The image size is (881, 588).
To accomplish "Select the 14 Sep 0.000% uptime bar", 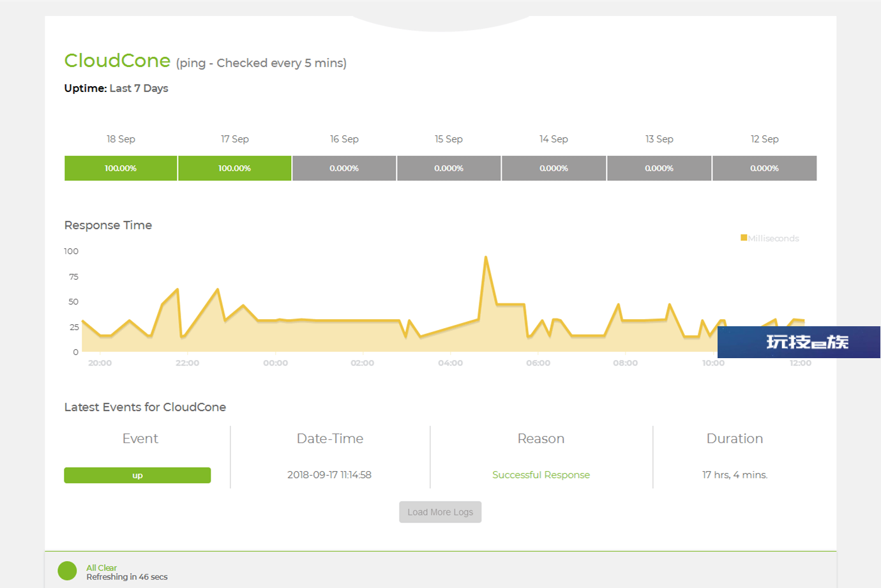I will pyautogui.click(x=553, y=169).
